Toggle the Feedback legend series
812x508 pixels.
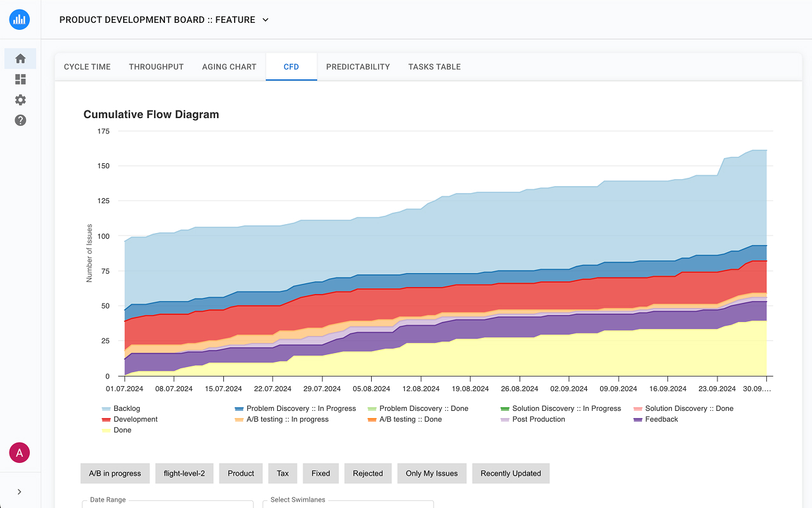tap(656, 419)
